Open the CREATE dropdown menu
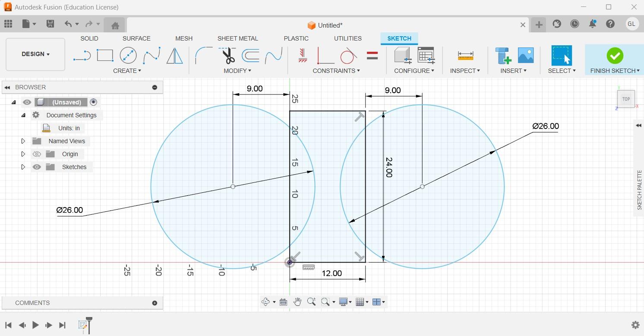Viewport: 644px width, 336px height. (x=127, y=71)
